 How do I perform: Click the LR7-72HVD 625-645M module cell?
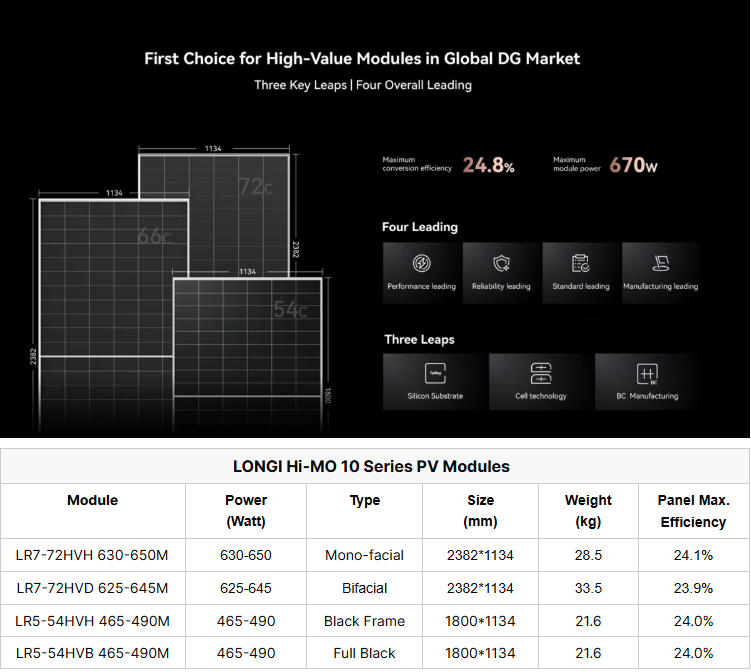(x=92, y=588)
